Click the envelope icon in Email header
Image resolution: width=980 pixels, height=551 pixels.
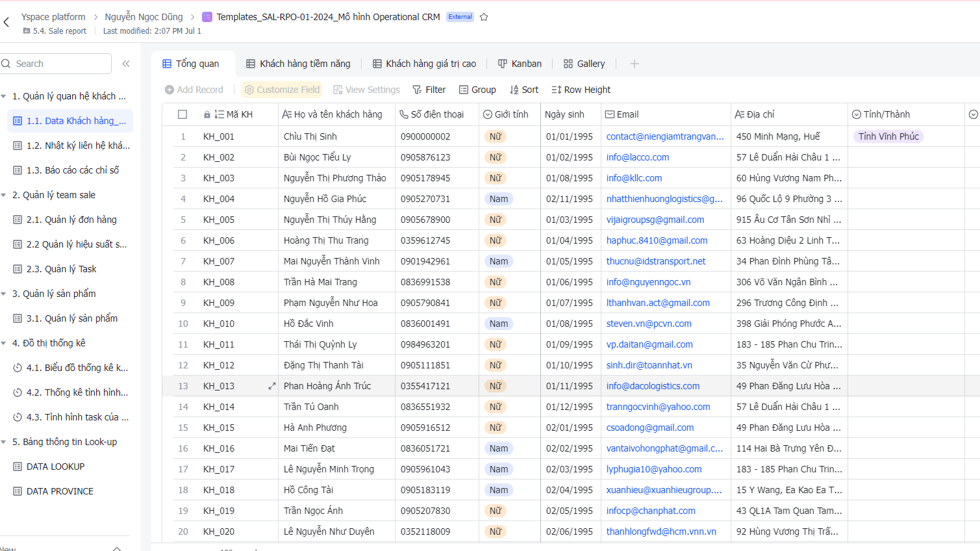610,114
